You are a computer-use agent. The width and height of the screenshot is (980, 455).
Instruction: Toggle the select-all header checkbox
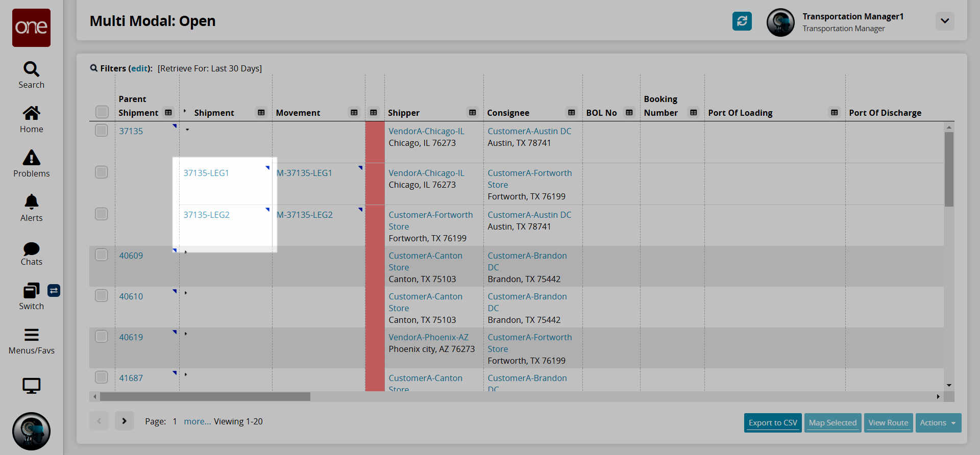tap(102, 112)
